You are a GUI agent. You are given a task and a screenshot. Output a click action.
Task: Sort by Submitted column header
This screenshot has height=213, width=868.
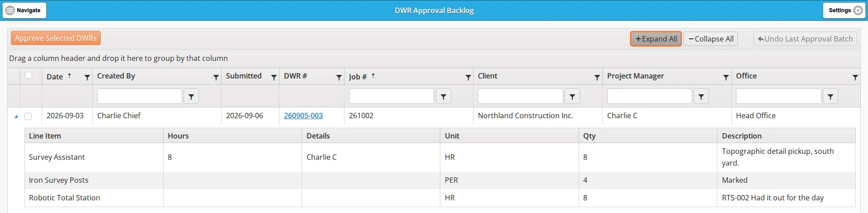point(244,76)
